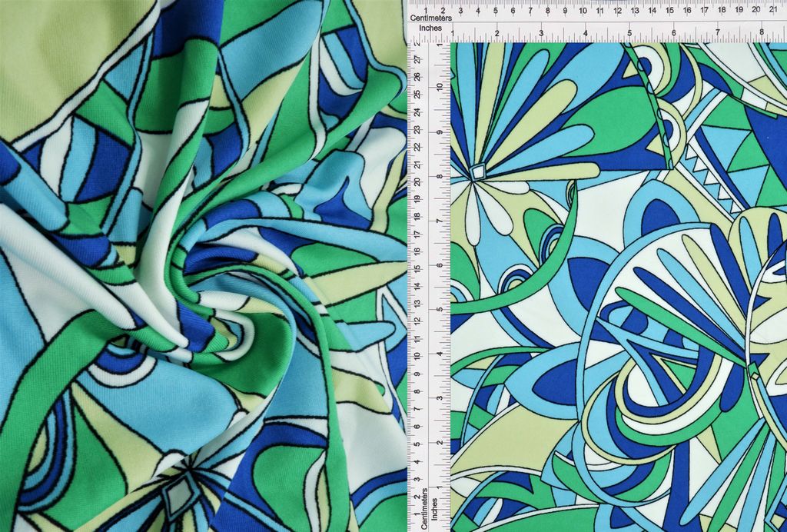The image size is (787, 532).
Task: Click the 8 mark on the horizontal inches ruler
Action: (762, 32)
